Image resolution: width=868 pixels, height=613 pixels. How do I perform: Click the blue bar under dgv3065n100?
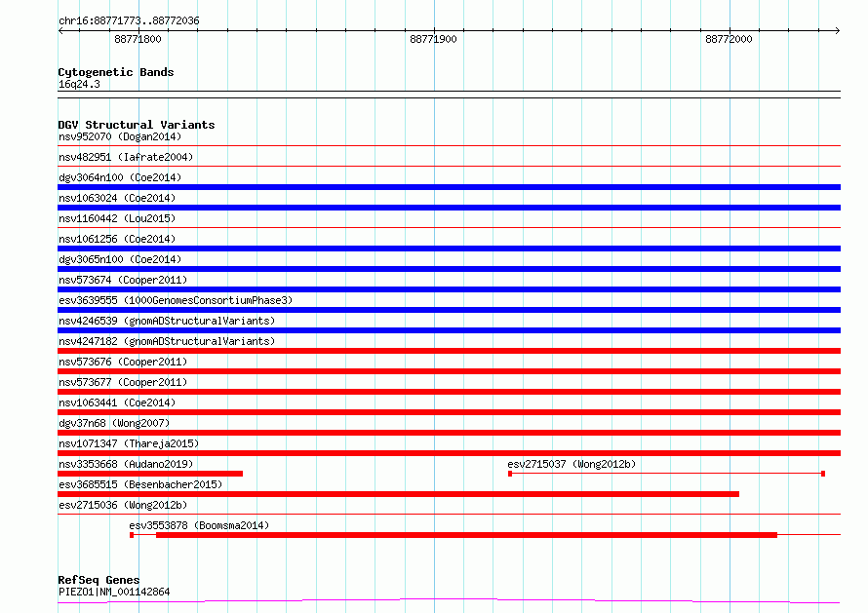pyautogui.click(x=449, y=269)
